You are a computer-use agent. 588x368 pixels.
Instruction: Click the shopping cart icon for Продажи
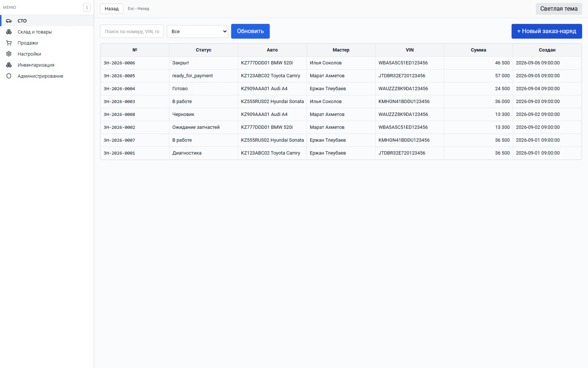pos(9,43)
